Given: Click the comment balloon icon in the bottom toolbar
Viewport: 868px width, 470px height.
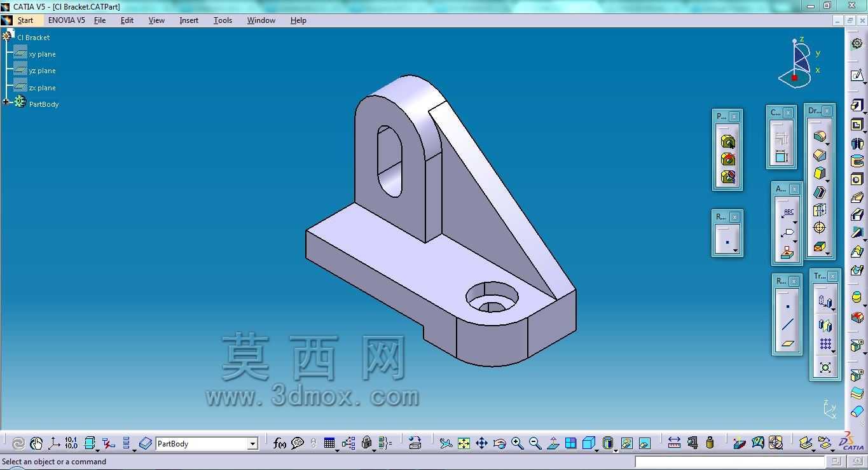Looking at the screenshot, I should 297,443.
